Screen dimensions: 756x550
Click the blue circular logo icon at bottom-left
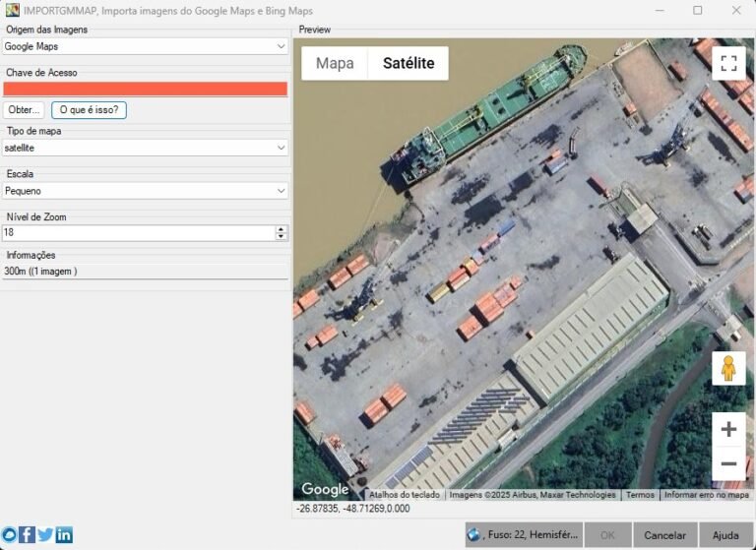tap(9, 534)
